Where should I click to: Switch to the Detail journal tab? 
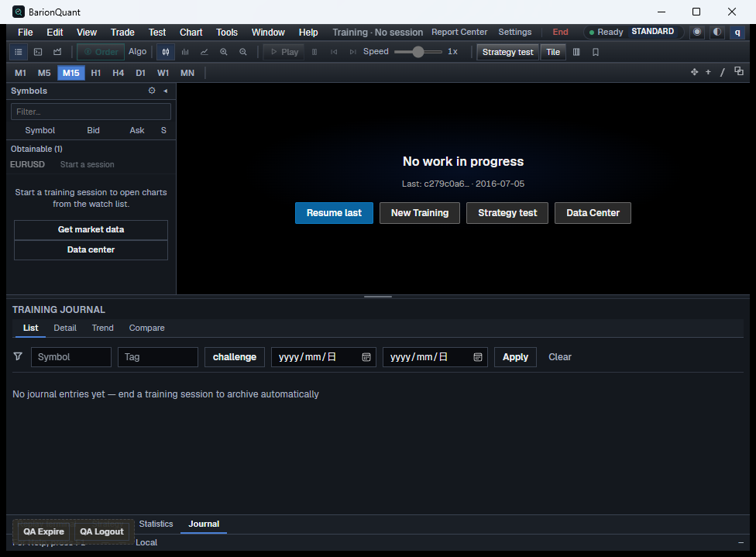click(x=65, y=328)
